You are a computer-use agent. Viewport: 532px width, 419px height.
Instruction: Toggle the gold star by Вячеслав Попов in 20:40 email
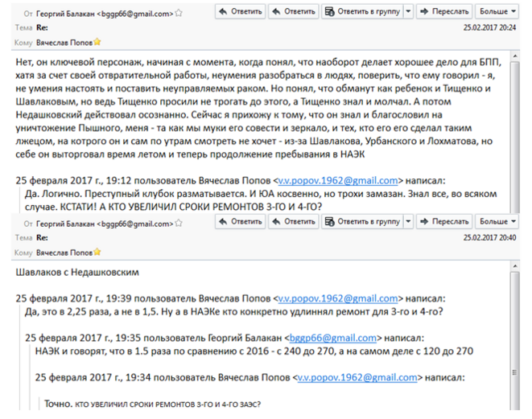pos(97,253)
